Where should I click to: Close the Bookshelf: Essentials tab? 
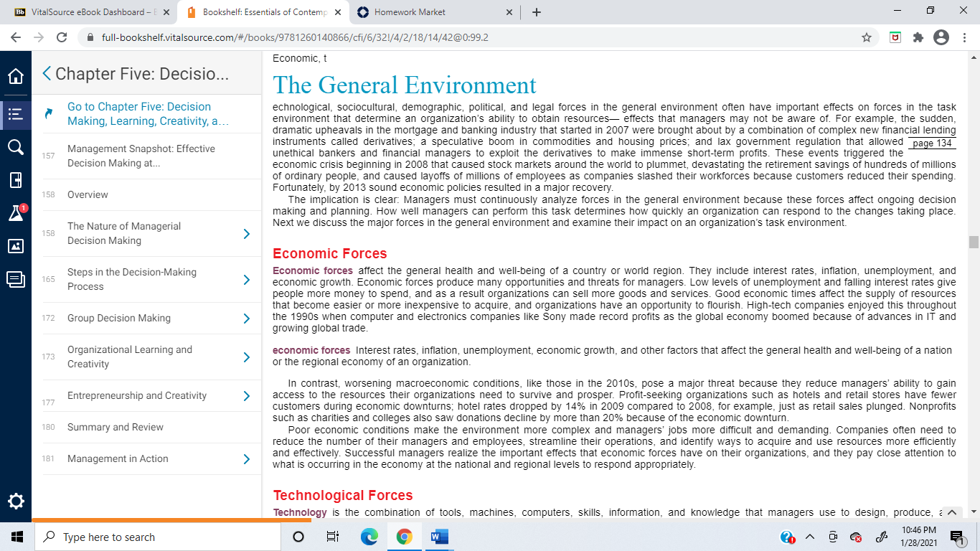click(337, 12)
